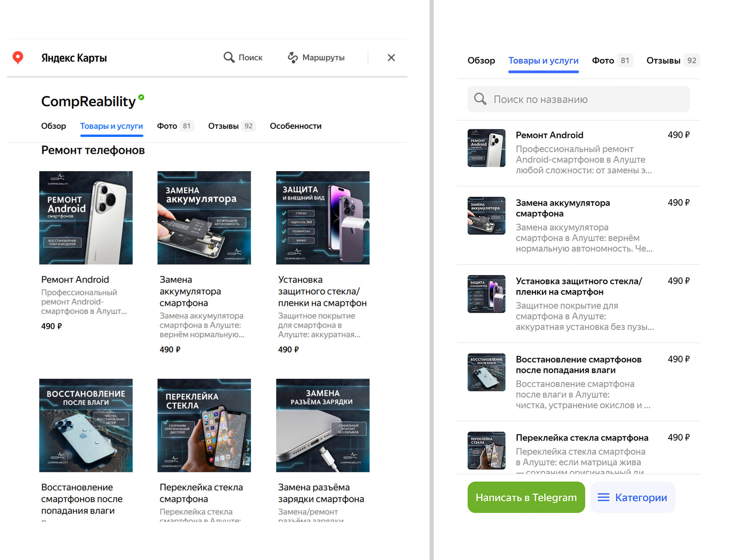Click the description 'Защитное покрытие для смартфона в Алуште' in the right list
Viewport: 747px width, 560px height.
pos(585,316)
